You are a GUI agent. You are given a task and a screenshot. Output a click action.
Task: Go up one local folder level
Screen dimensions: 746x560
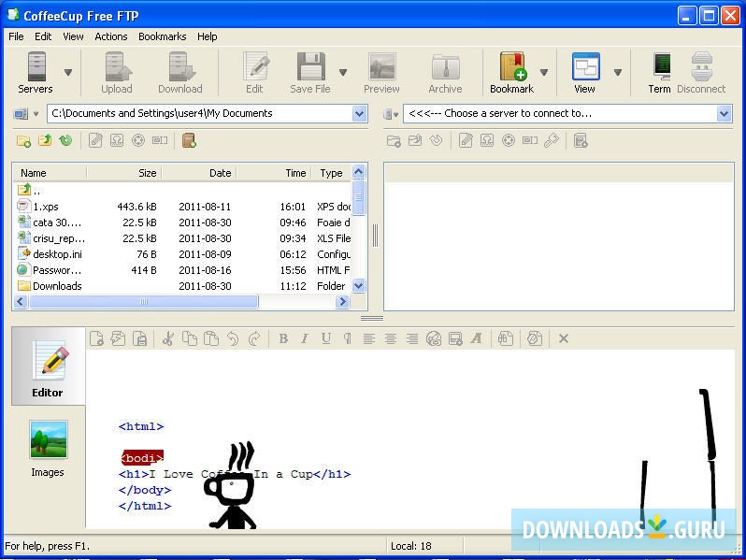(45, 141)
